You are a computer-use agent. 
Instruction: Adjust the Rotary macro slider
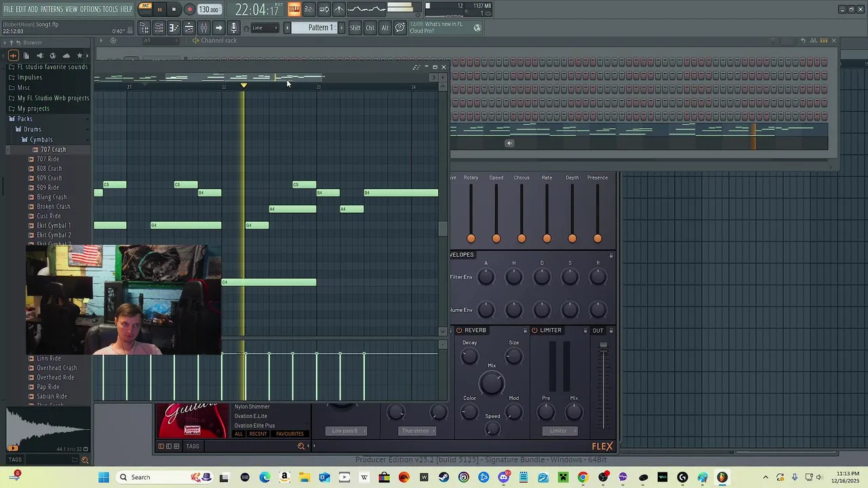coord(471,213)
